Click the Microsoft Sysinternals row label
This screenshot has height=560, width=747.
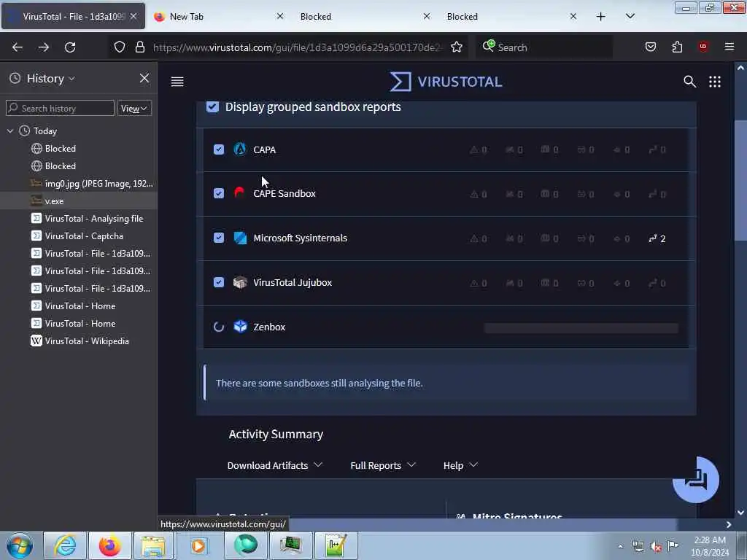click(x=300, y=238)
